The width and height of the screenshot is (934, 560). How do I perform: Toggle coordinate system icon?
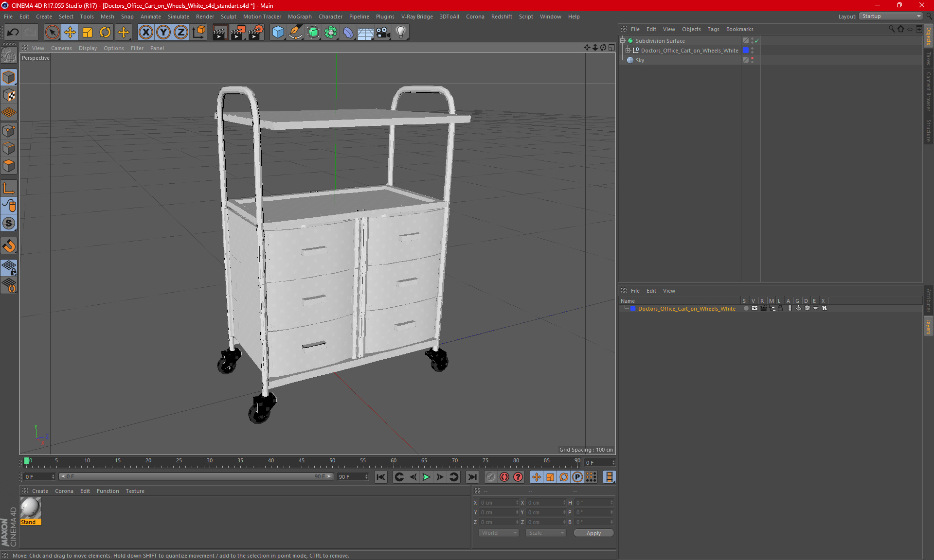[x=198, y=32]
